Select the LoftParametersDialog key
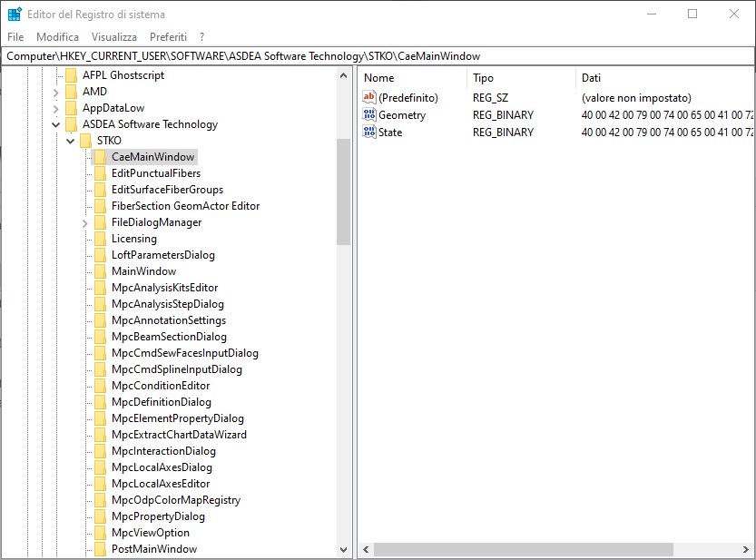The height and width of the screenshot is (560, 756). 163,255
